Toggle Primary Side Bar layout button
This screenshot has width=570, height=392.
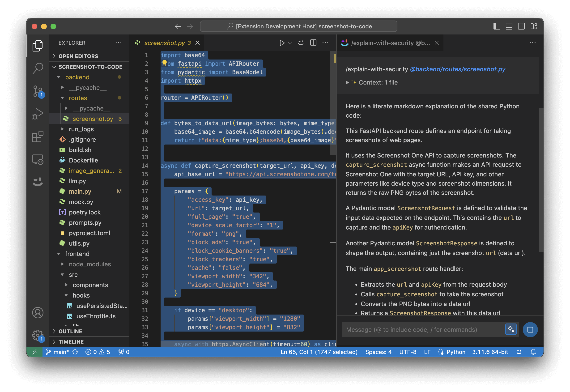pos(497,26)
